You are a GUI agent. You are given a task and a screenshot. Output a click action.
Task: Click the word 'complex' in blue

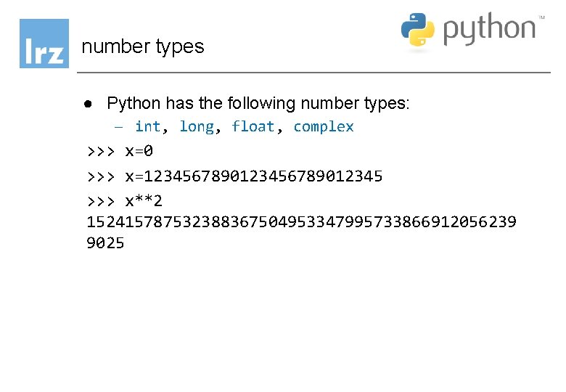point(324,127)
